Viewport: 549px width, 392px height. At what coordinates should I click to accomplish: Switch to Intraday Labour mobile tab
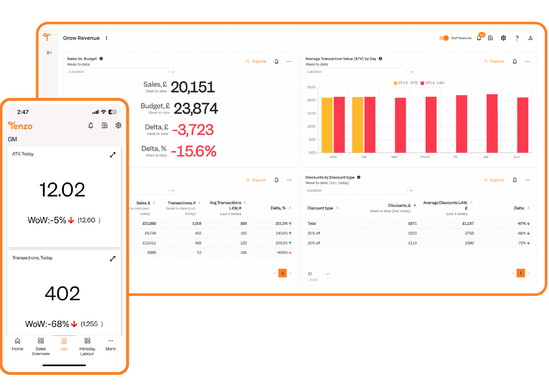[x=87, y=346]
